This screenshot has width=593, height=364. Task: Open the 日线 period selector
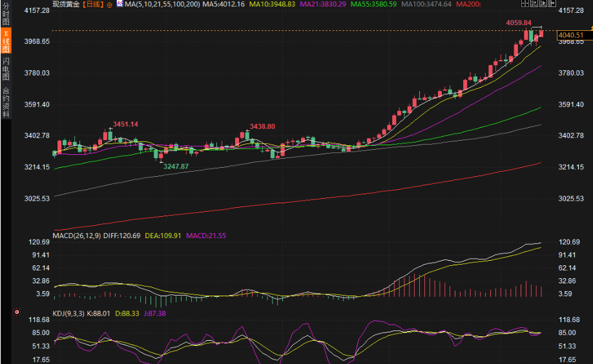point(93,5)
